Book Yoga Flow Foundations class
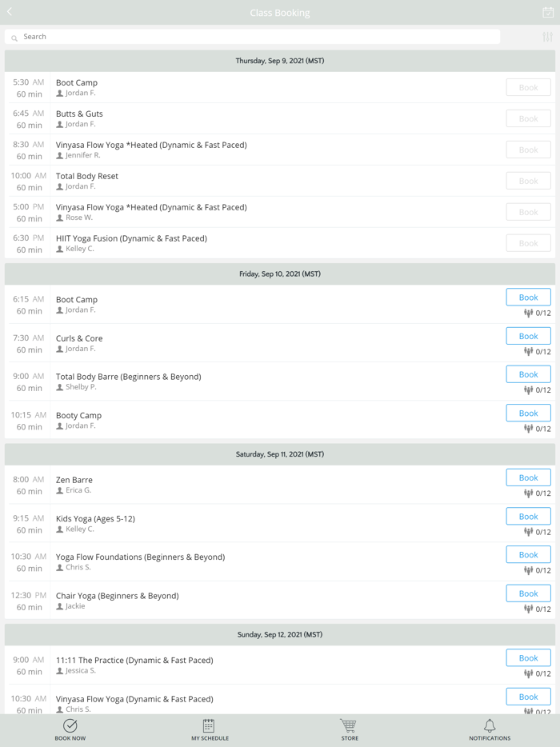Viewport: 560px width, 747px height. pyautogui.click(x=528, y=555)
